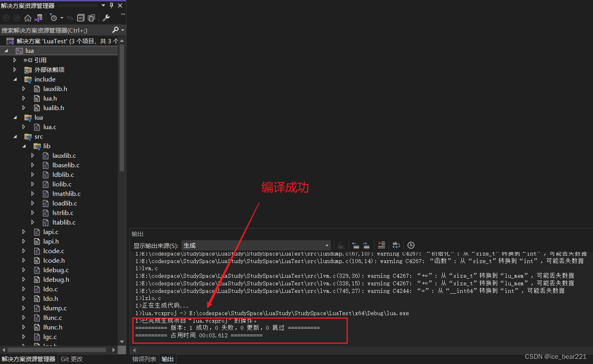Viewport: 593px width, 364px height.
Task: Expand the 引用 references node
Action: [15, 60]
